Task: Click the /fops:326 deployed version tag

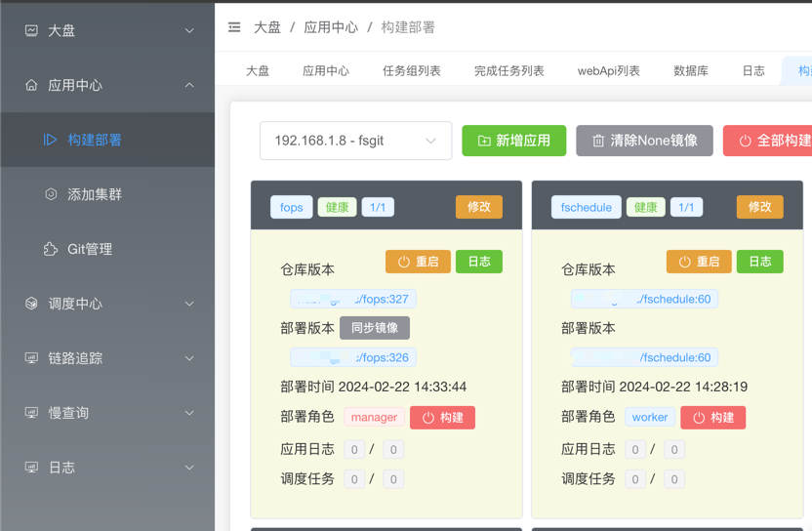Action: (x=353, y=357)
